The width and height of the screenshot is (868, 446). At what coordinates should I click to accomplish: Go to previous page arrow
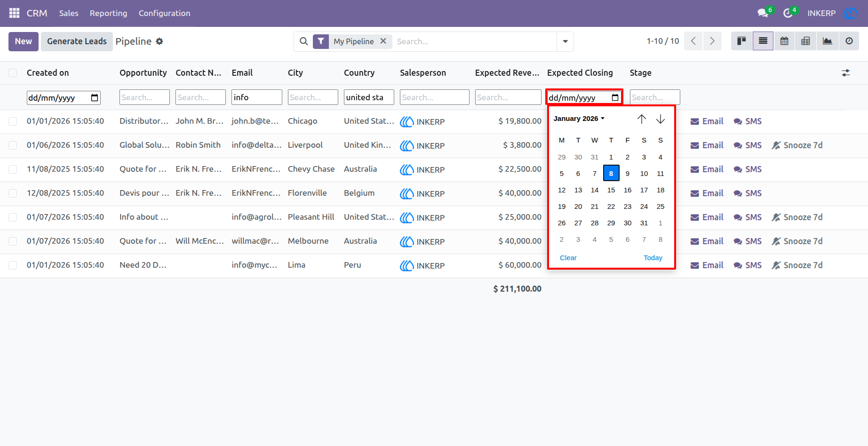click(x=693, y=41)
